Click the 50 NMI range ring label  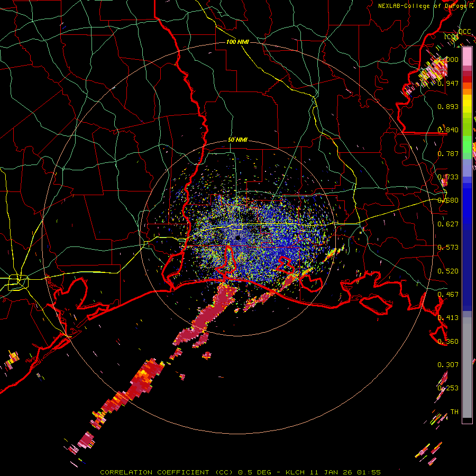click(x=237, y=140)
